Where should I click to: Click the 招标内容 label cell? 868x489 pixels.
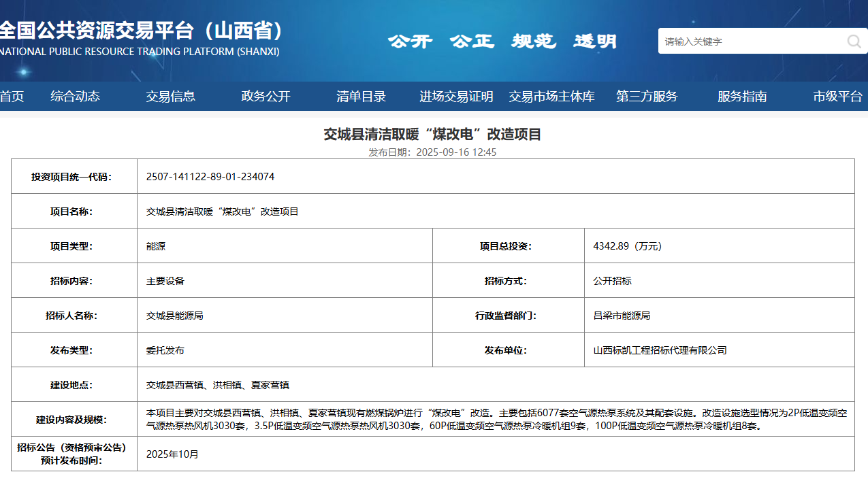74,281
